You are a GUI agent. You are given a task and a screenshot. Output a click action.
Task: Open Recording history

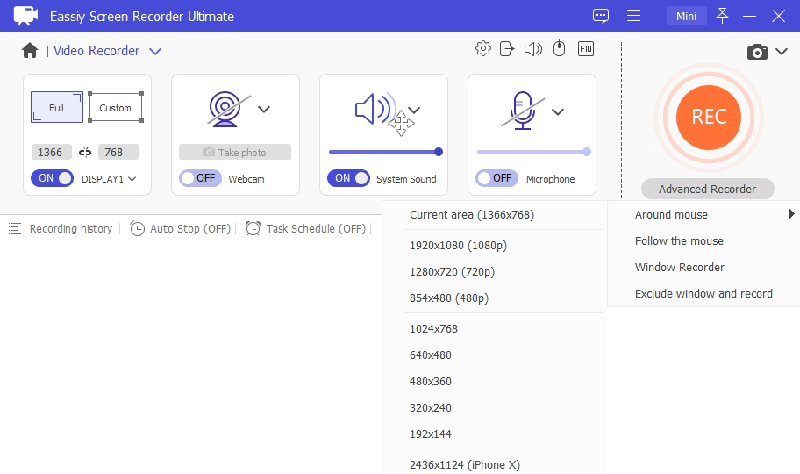[x=70, y=229]
